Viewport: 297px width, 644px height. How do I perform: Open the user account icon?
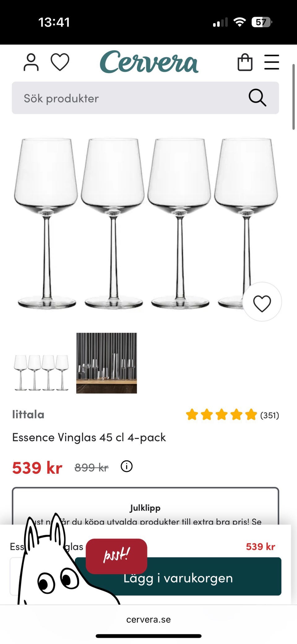click(31, 62)
